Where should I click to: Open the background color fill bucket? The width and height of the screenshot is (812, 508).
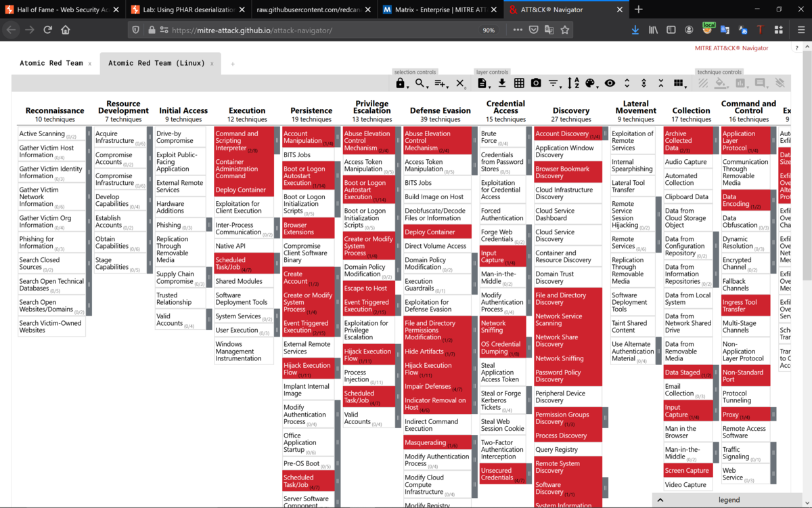point(721,83)
